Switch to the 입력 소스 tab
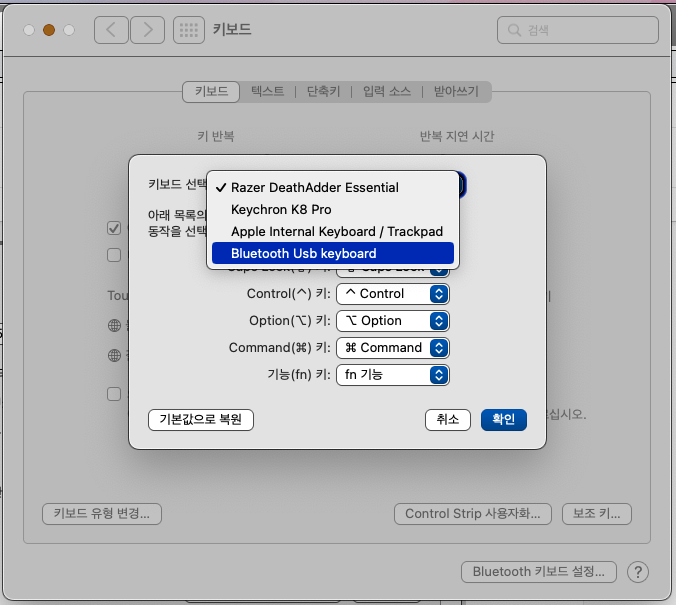Image resolution: width=676 pixels, height=605 pixels. (387, 91)
